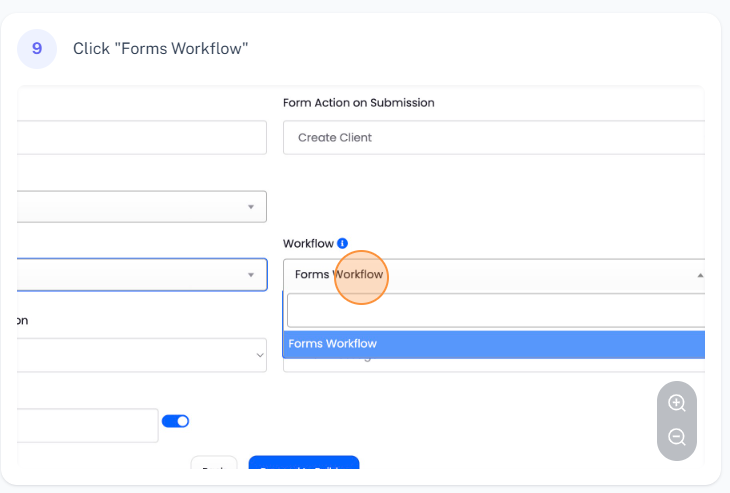The width and height of the screenshot is (730, 493).
Task: Expand the focused blue-outlined dropdown on left
Action: click(x=249, y=274)
